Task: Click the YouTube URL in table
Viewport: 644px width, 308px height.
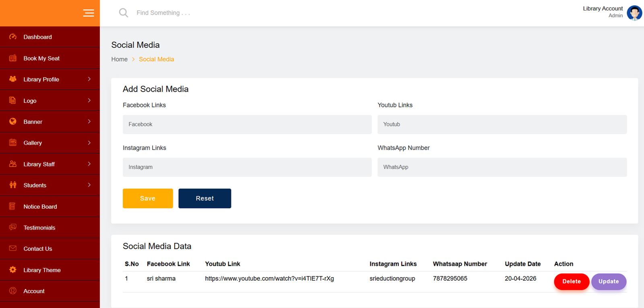Action: [x=269, y=278]
